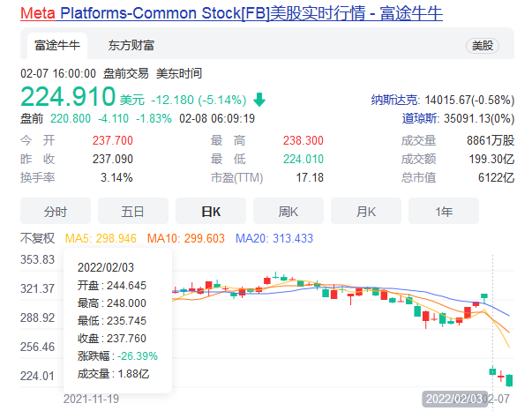
Task: Select the 日K daily candlestick tab
Action: (x=211, y=212)
